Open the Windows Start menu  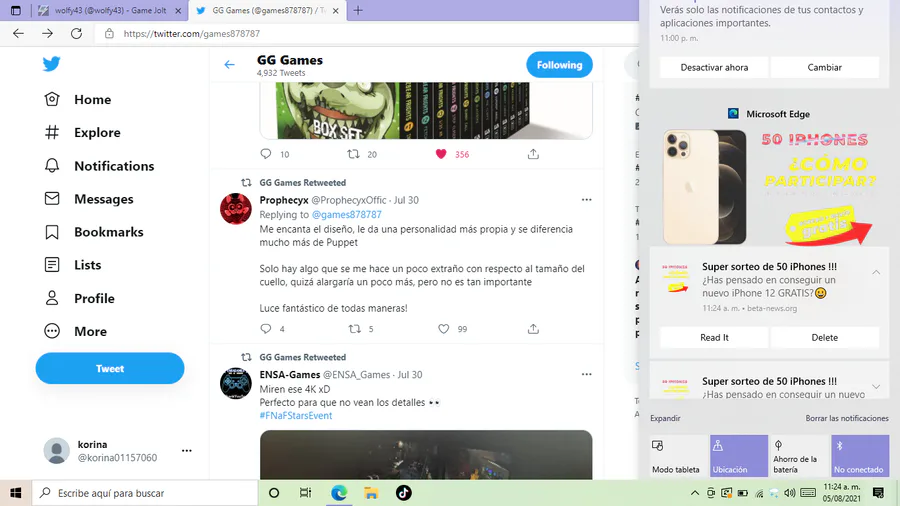15,493
